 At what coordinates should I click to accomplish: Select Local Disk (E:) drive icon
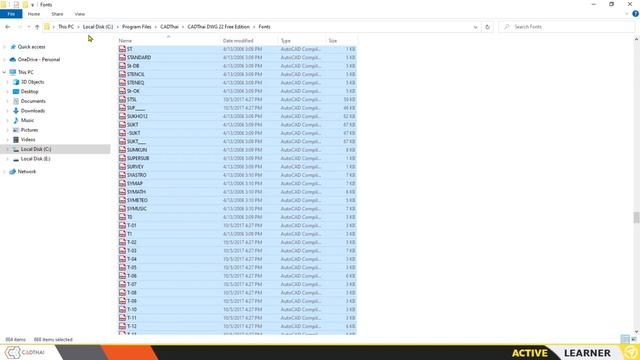16,159
